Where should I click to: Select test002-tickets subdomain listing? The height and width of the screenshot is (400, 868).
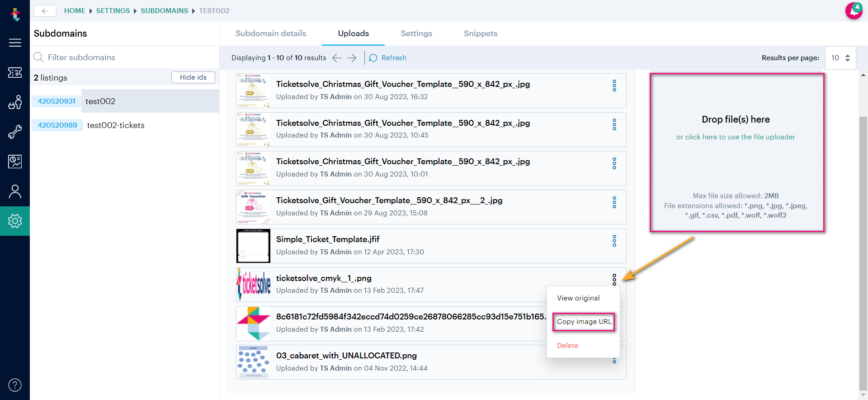tap(116, 125)
